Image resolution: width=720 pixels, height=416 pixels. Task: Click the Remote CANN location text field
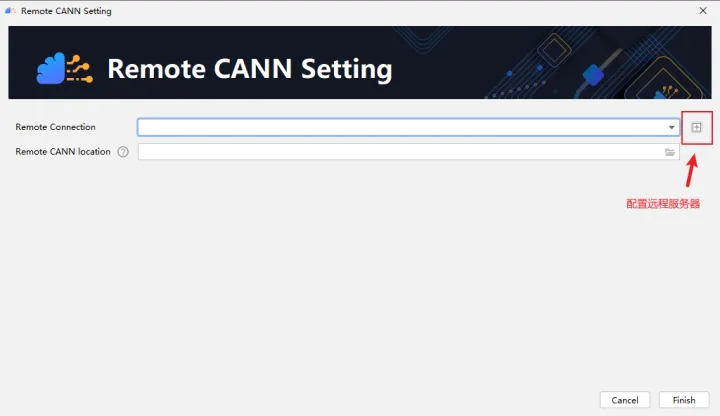click(408, 152)
